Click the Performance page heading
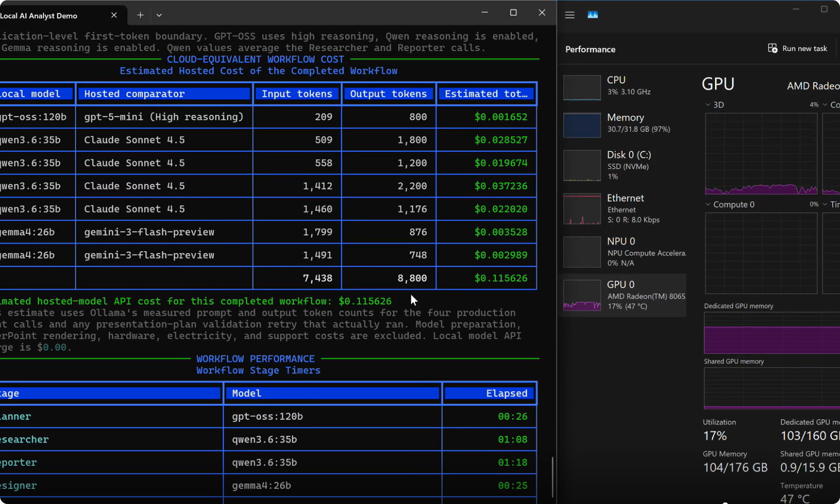The image size is (840, 504). 590,49
